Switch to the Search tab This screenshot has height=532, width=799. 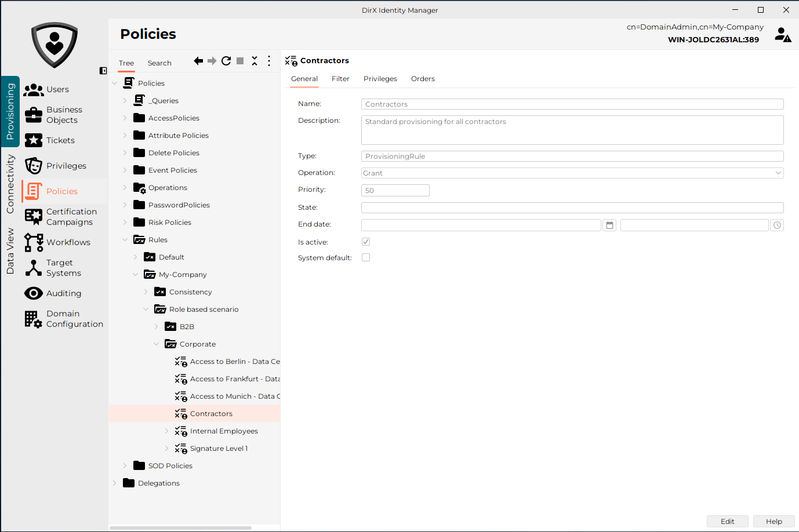pyautogui.click(x=159, y=63)
